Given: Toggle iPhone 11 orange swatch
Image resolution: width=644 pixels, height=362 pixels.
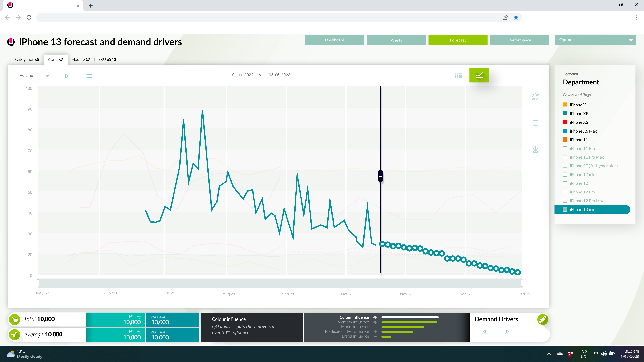Looking at the screenshot, I should point(565,140).
